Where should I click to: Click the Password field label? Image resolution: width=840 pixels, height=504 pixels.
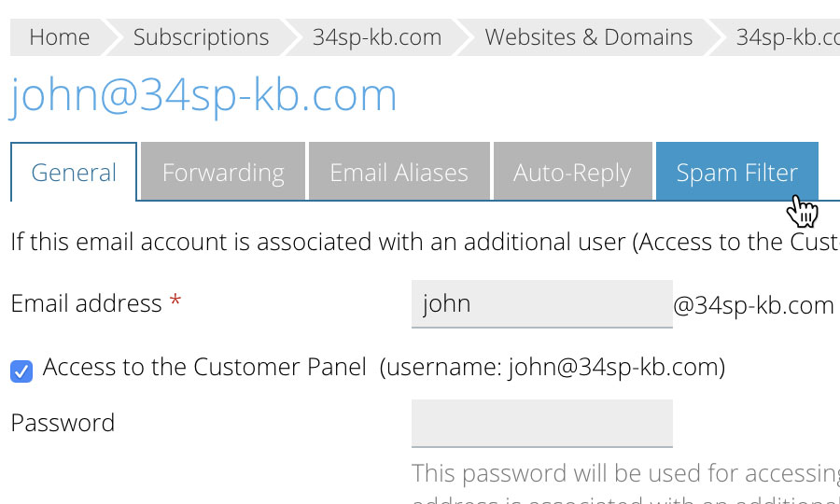pos(63,423)
